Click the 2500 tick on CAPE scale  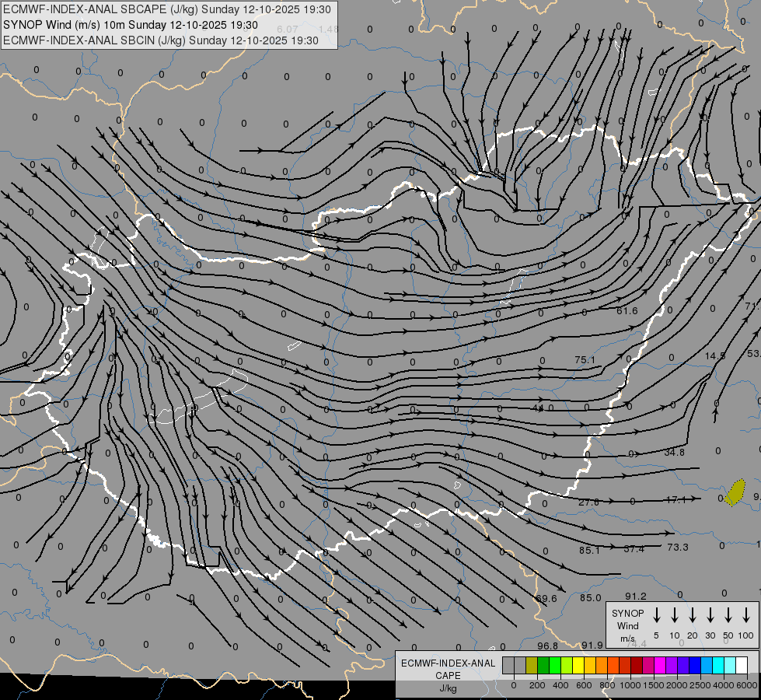tap(700, 685)
